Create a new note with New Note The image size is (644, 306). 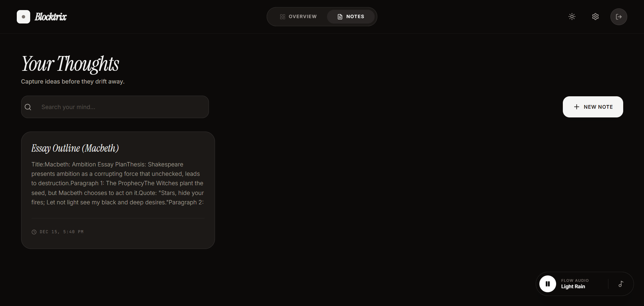(x=593, y=107)
